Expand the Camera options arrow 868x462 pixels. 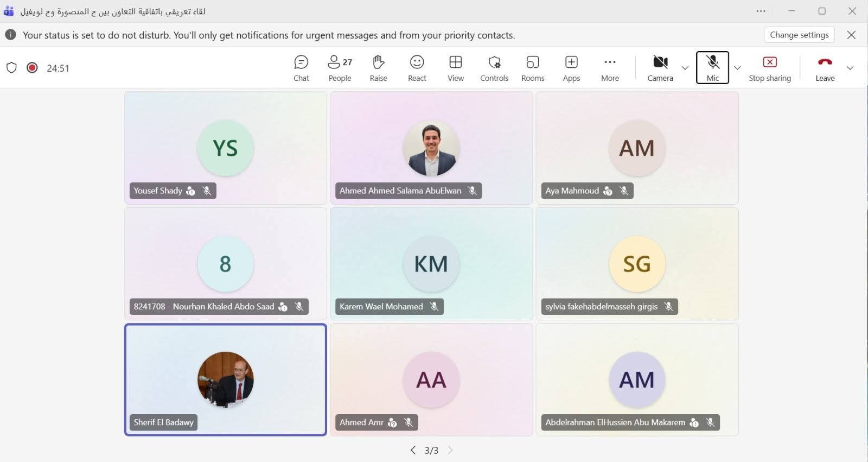click(685, 68)
